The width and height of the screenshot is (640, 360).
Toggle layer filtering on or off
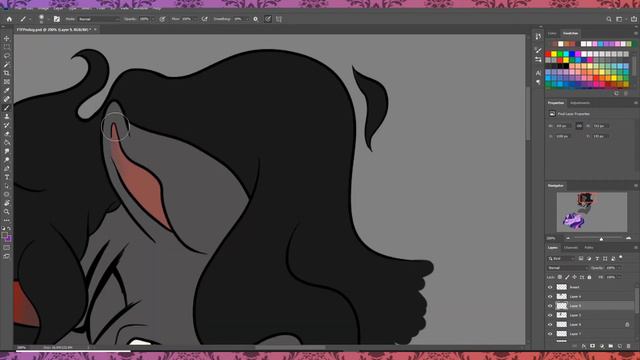[621, 257]
